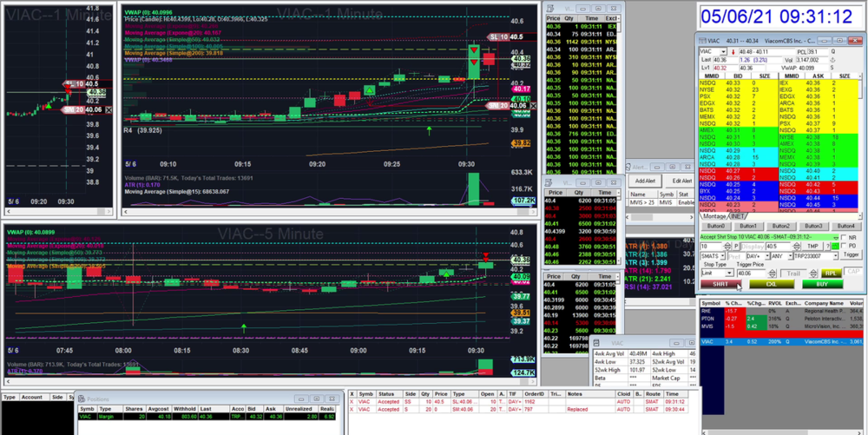Open the ANY dropdown in order panel
The width and height of the screenshot is (868, 435).
(x=791, y=255)
